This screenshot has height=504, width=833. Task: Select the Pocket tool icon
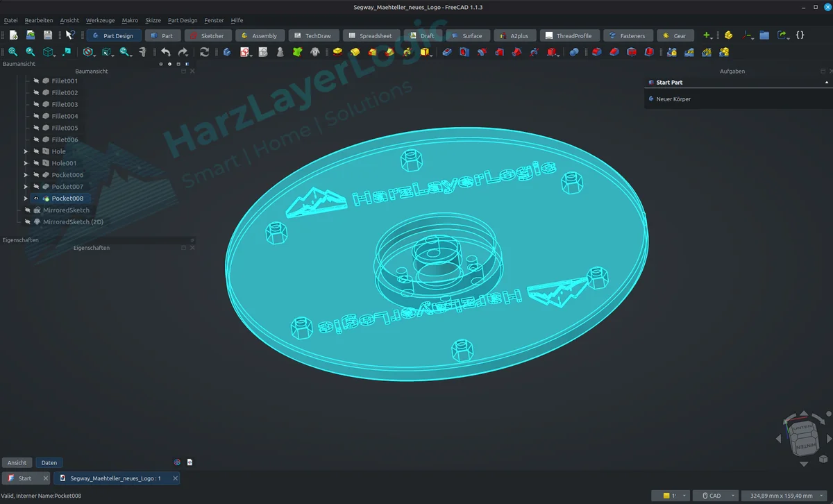pyautogui.click(x=447, y=52)
